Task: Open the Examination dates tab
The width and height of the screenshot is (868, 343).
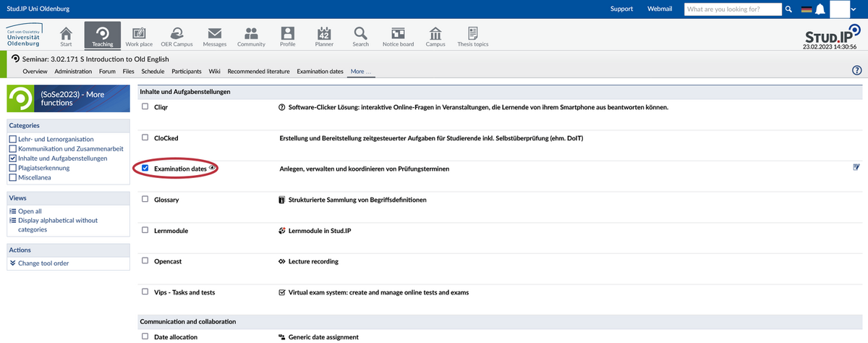Action: coord(320,72)
